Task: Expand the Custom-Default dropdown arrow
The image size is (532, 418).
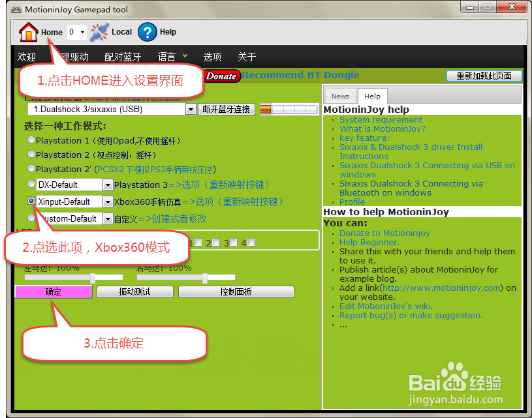Action: coord(108,218)
